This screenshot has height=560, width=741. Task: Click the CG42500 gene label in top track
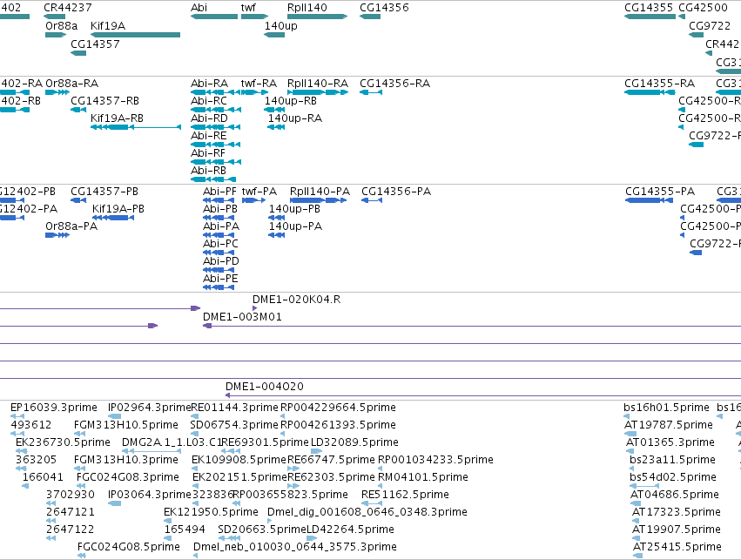pos(704,8)
